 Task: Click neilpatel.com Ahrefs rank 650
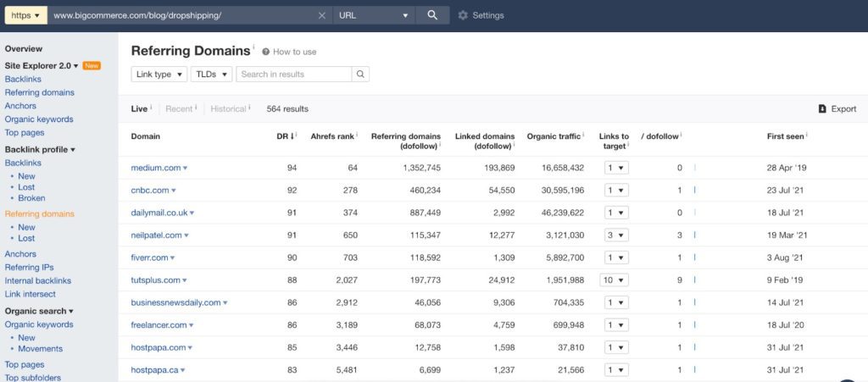(350, 235)
